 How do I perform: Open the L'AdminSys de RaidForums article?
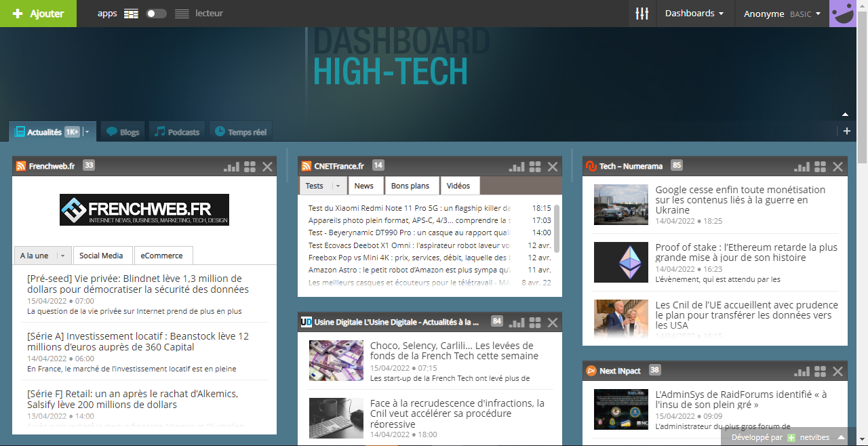(741, 399)
